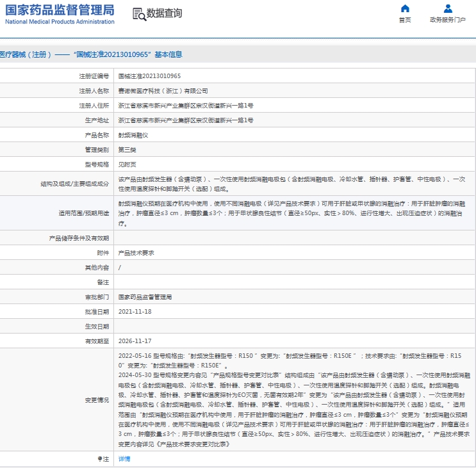Click attachment value 产品技术要求
The image size is (476, 468).
tap(136, 253)
